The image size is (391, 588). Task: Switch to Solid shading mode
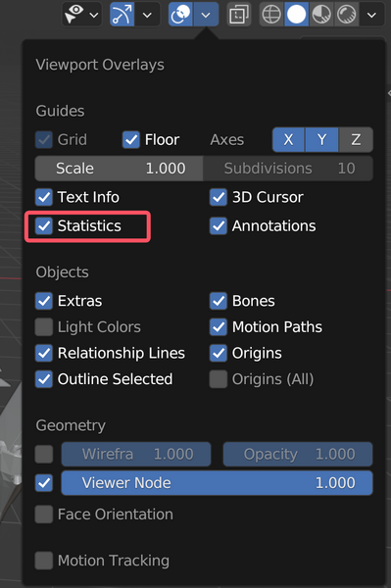(x=297, y=15)
